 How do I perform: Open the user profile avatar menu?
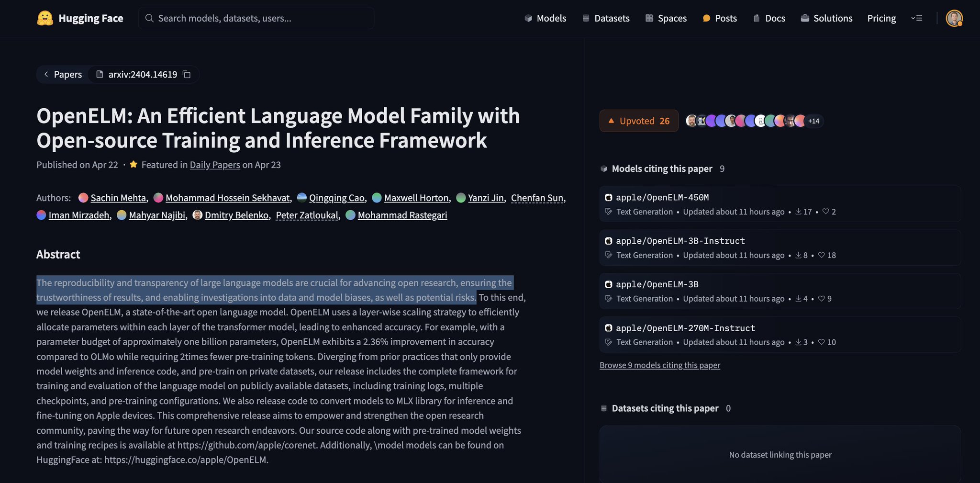click(x=954, y=18)
